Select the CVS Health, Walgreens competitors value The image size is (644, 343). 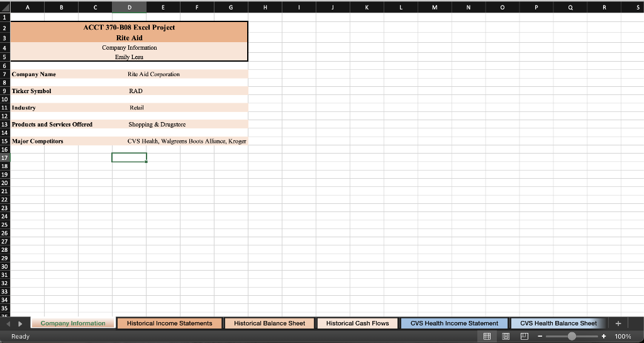coord(187,141)
